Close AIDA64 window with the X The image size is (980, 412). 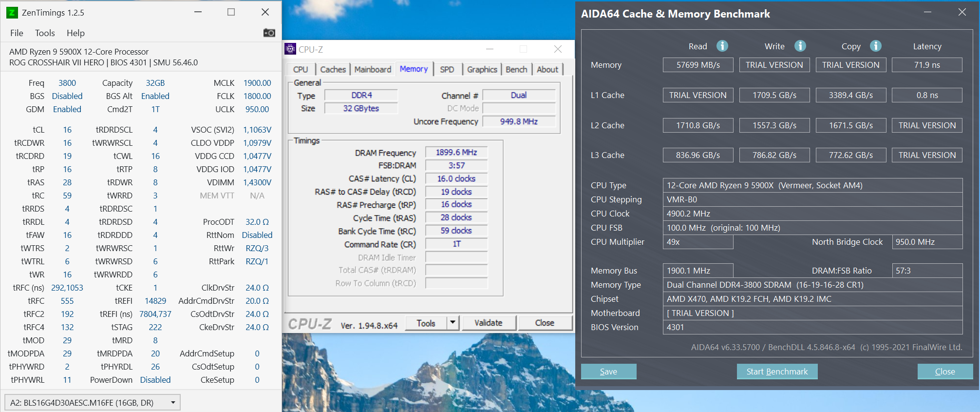click(x=962, y=12)
